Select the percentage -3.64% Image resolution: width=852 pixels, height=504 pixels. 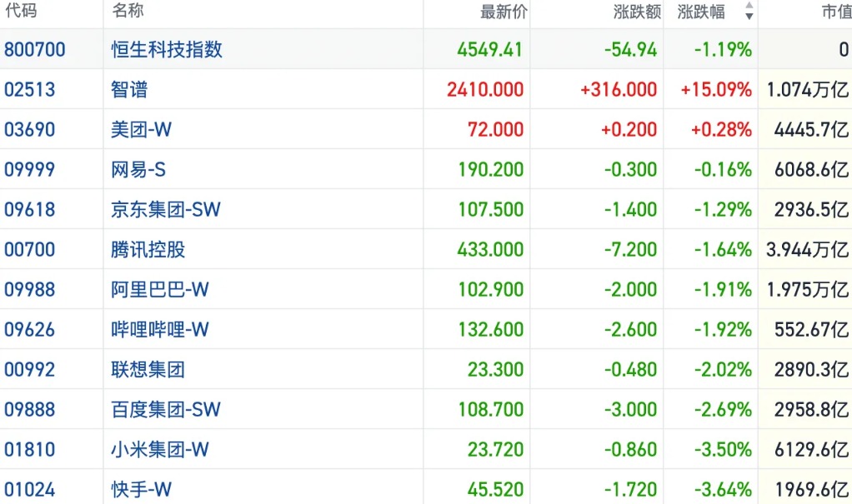tap(724, 490)
